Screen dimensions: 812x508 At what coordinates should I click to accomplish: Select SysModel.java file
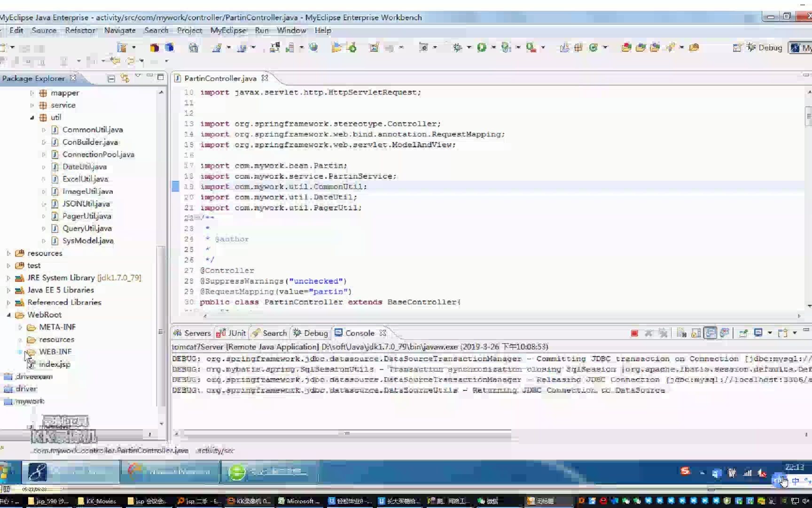click(88, 241)
